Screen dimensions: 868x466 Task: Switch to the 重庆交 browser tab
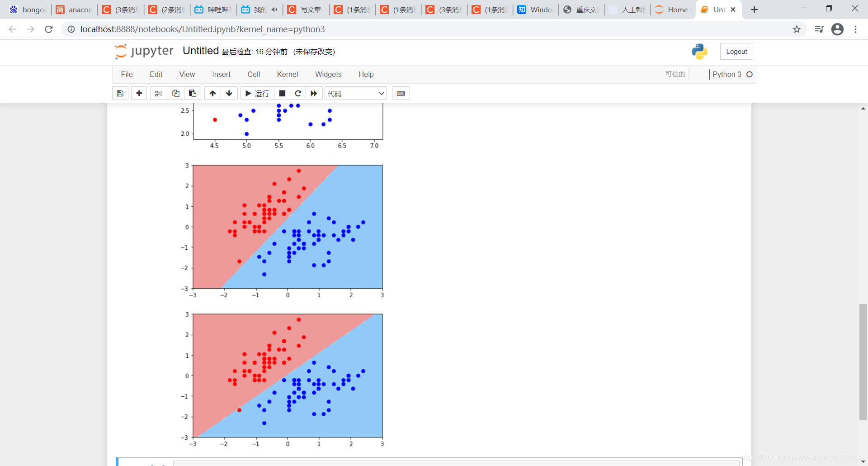pos(582,10)
